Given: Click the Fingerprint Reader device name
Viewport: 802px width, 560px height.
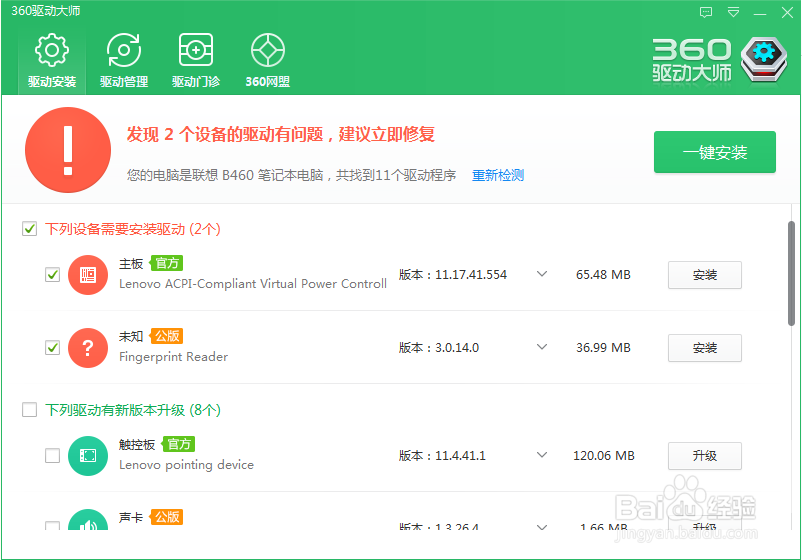Looking at the screenshot, I should pos(173,357).
